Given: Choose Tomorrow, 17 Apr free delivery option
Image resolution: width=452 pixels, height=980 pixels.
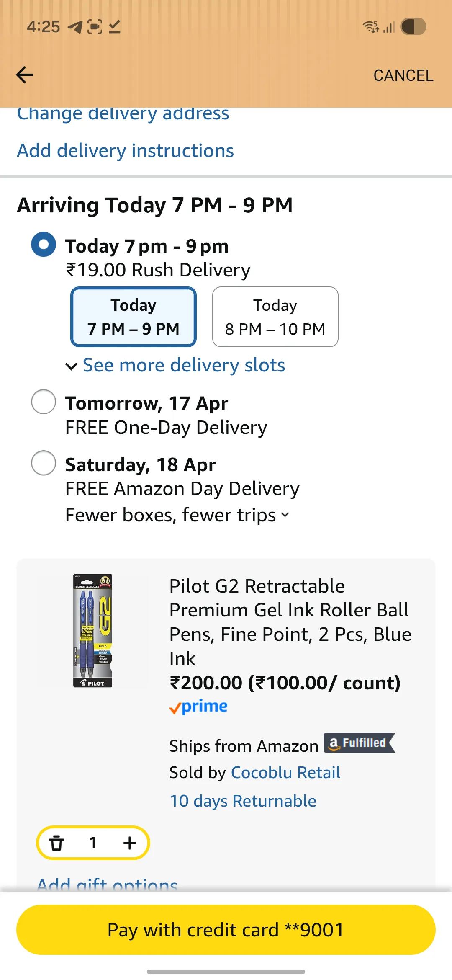Looking at the screenshot, I should pyautogui.click(x=44, y=402).
